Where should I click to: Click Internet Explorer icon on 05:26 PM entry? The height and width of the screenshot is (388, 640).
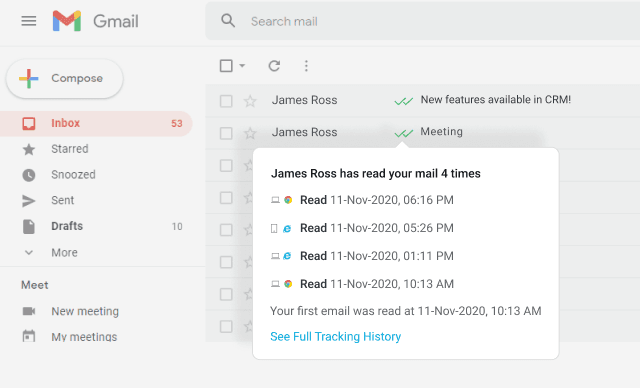287,228
